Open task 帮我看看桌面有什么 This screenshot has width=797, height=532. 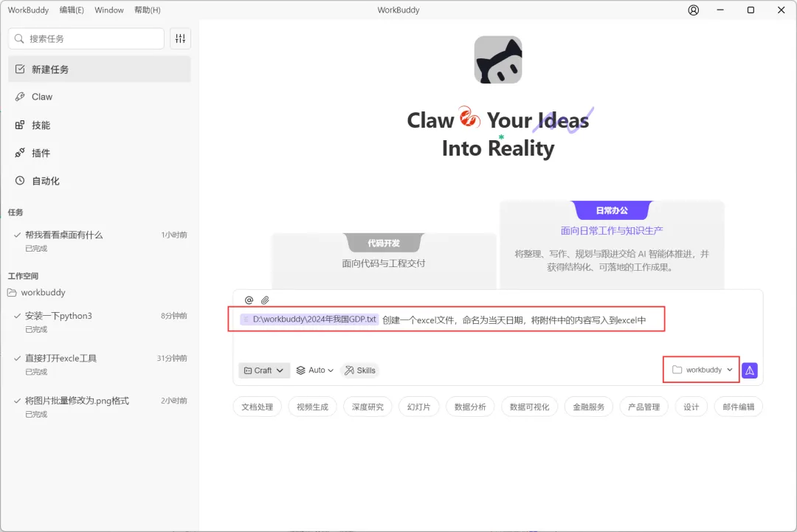[x=100, y=241]
